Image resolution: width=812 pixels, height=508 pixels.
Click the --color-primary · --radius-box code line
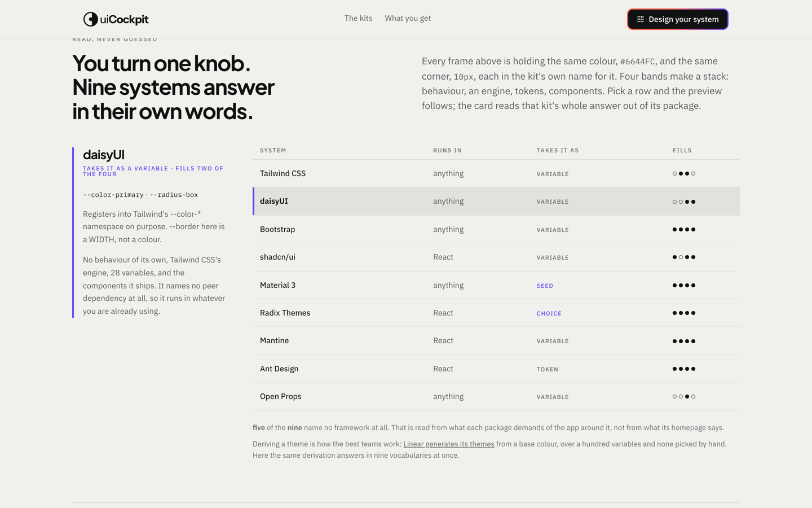[140, 195]
